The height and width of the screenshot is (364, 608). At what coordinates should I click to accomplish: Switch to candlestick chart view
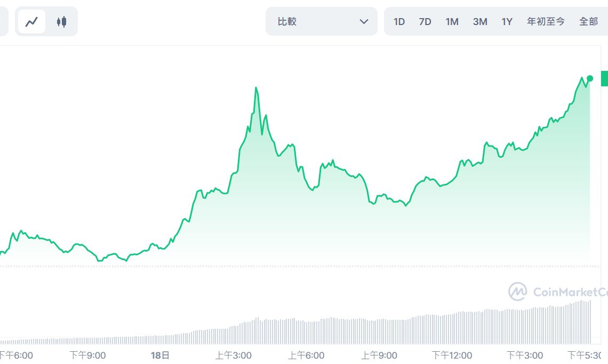pyautogui.click(x=62, y=22)
